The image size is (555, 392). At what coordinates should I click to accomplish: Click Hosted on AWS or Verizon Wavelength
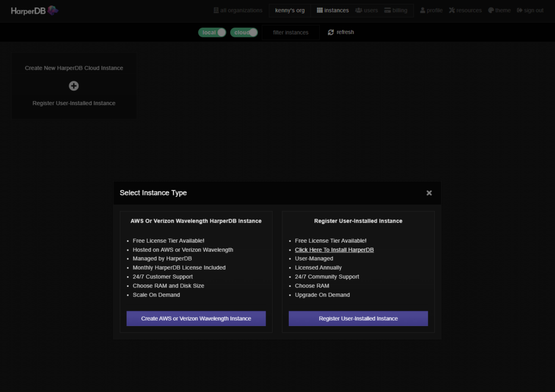(183, 250)
